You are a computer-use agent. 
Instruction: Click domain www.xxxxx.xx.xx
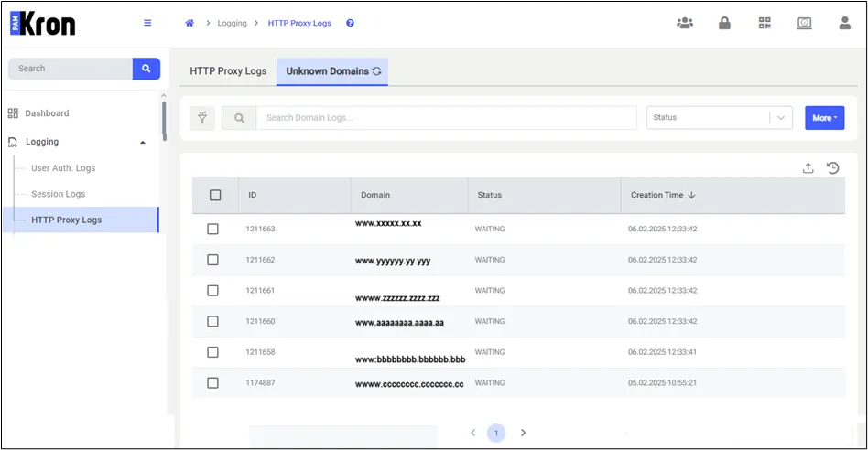(x=388, y=223)
